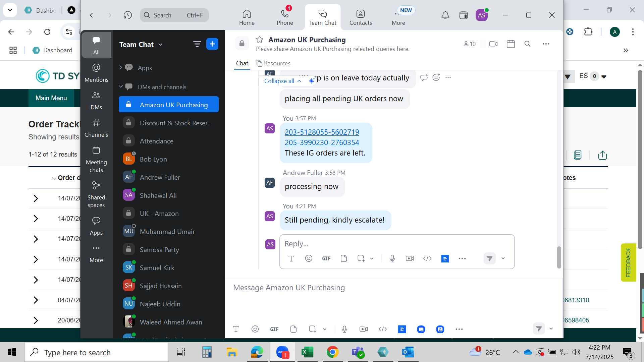Open the calendar icon in Zoom's top bar
Image resolution: width=644 pixels, height=362 pixels.
click(x=464, y=15)
